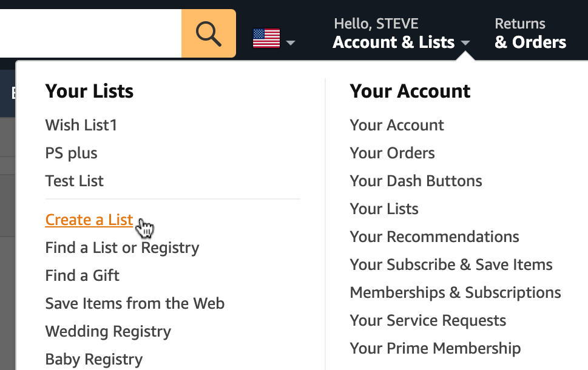Click Save Items from the Web
Screen dimensions: 588x370
point(135,303)
